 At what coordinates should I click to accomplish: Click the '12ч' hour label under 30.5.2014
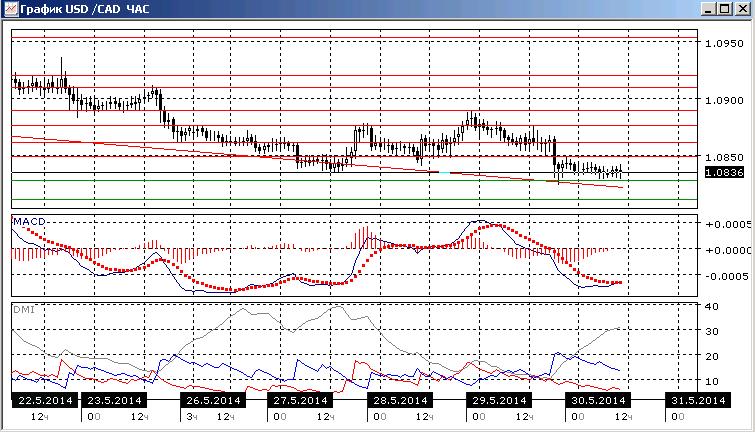pyautogui.click(x=623, y=417)
